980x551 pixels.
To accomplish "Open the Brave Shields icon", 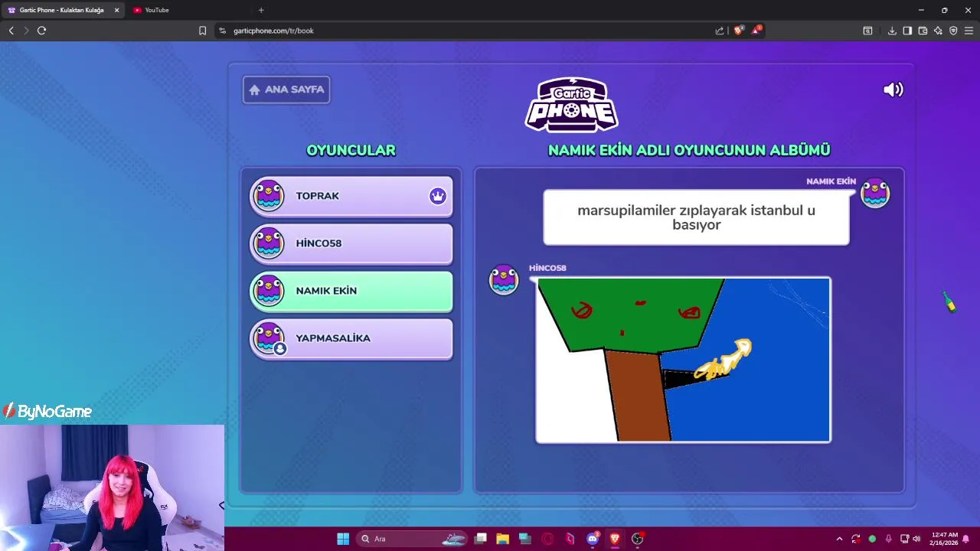I will tap(738, 31).
